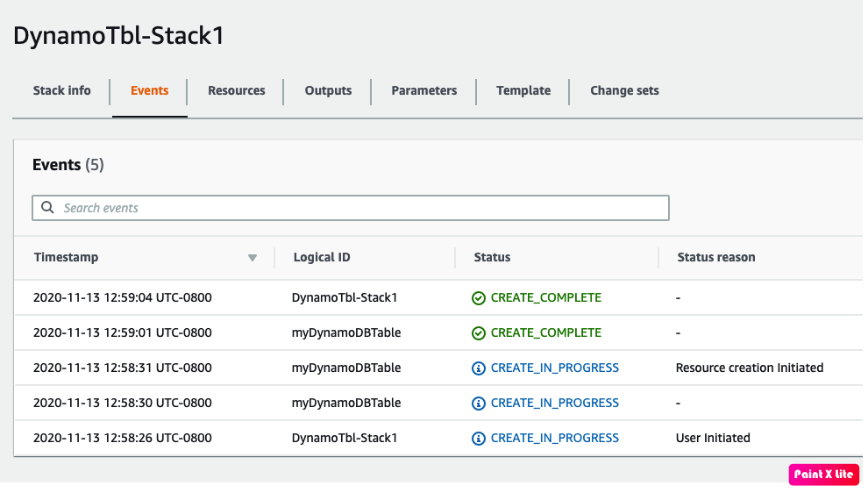
Task: View the Template tab
Action: pos(523,90)
